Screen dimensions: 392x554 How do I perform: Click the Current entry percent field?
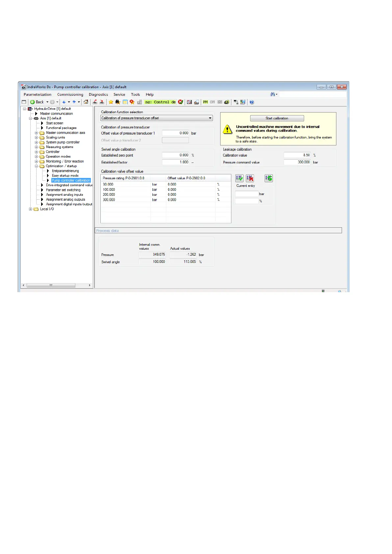coord(247,201)
